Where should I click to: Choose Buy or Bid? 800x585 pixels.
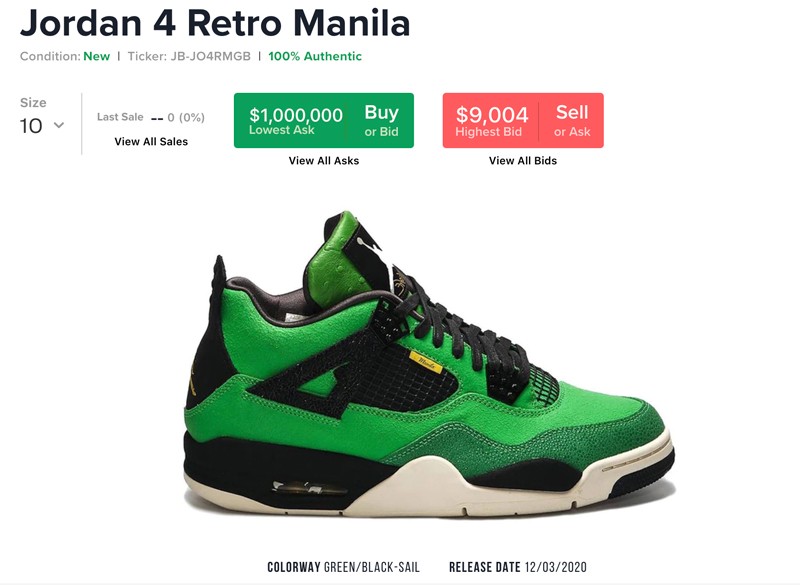(381, 120)
